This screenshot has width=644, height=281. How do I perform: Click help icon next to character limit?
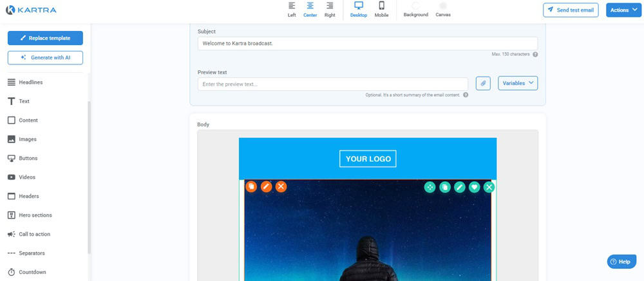coord(535,54)
